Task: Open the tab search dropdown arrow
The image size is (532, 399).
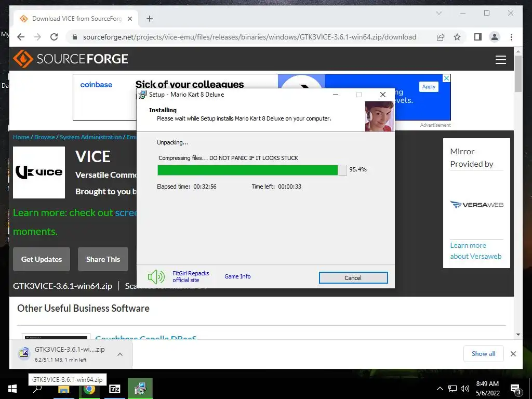Action: (438, 13)
